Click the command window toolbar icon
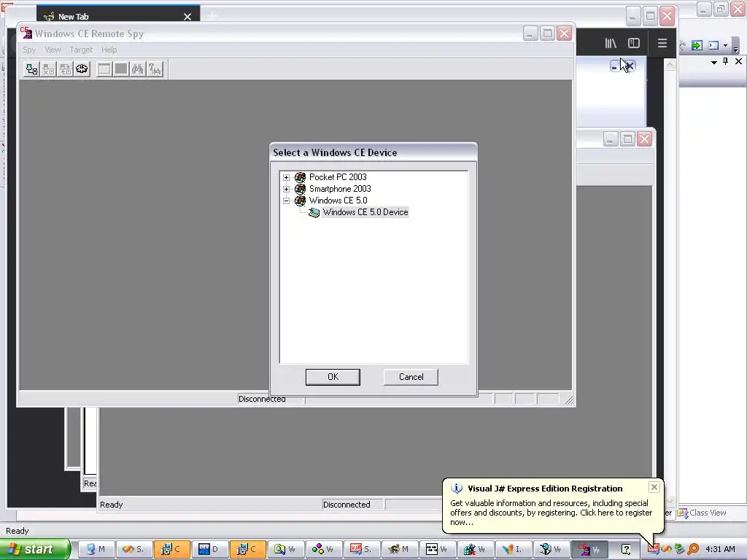Screen dimensions: 747x560 click(x=713, y=45)
